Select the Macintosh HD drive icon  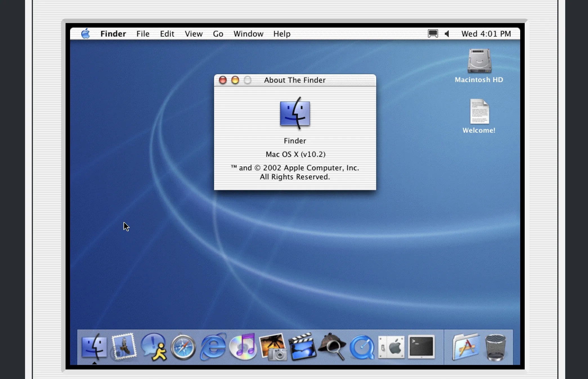pos(479,61)
